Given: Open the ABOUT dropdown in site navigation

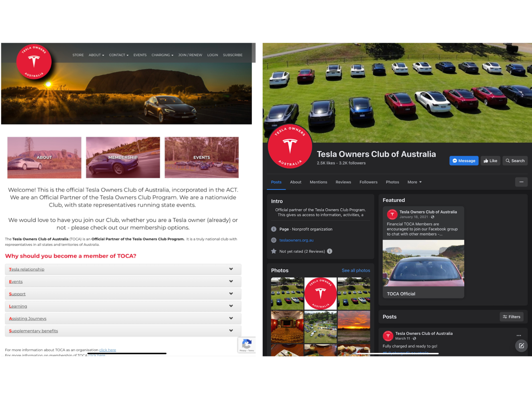Looking at the screenshot, I should click(x=96, y=55).
